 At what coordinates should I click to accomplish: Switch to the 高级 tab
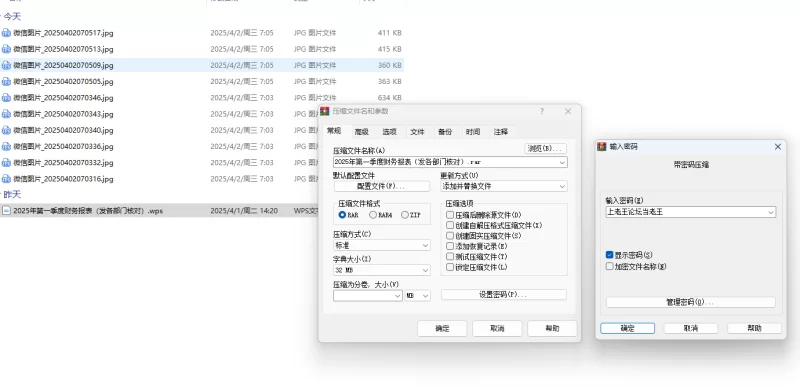[x=362, y=132]
